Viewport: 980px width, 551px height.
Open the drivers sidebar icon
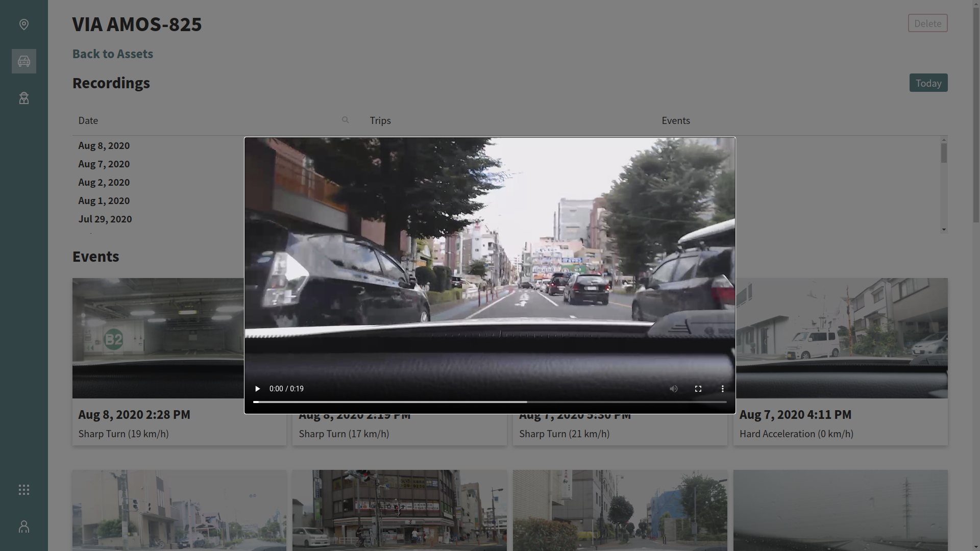click(x=24, y=98)
